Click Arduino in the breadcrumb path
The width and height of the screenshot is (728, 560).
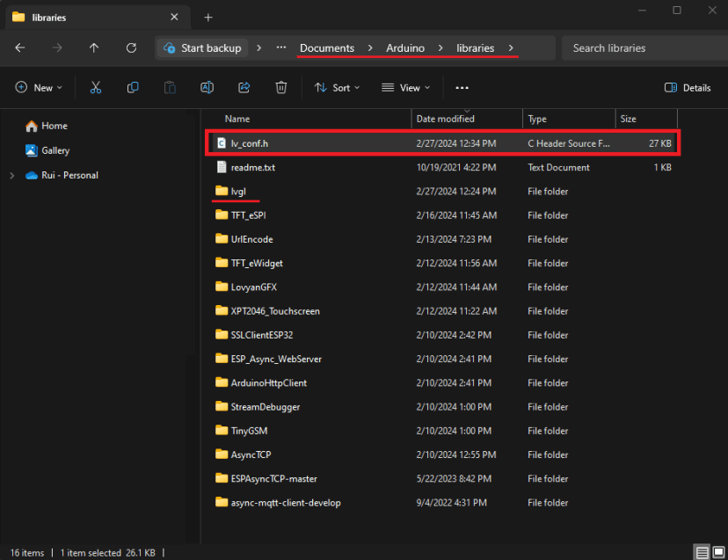(x=404, y=48)
